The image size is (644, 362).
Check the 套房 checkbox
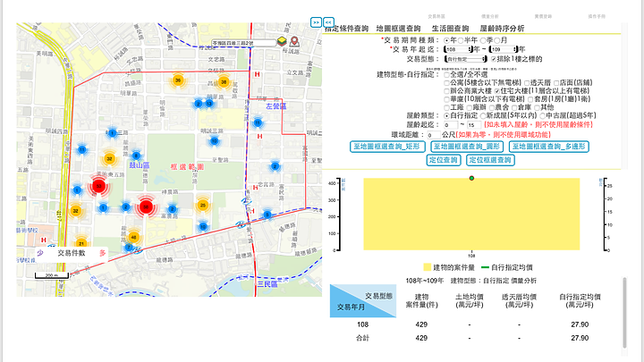click(530, 99)
